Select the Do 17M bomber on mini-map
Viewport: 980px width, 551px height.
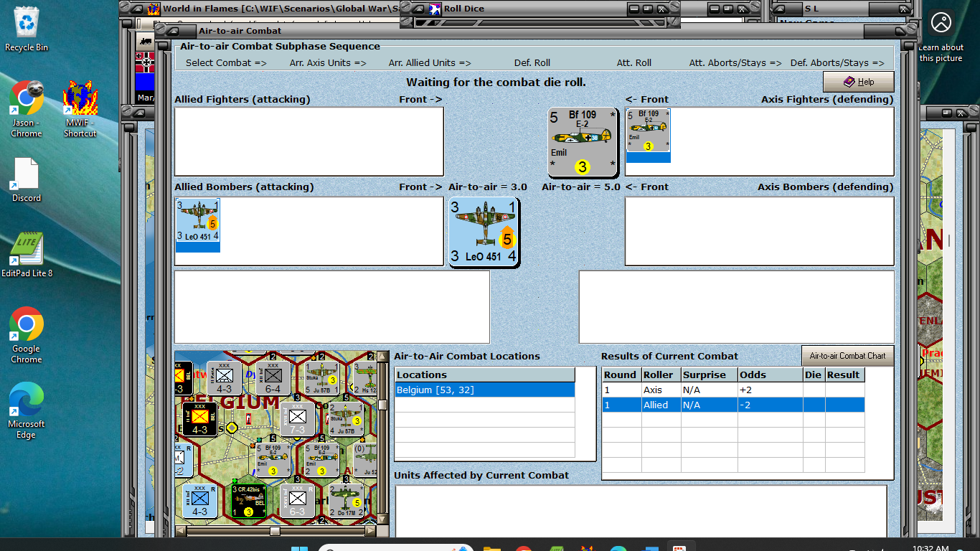(x=346, y=501)
